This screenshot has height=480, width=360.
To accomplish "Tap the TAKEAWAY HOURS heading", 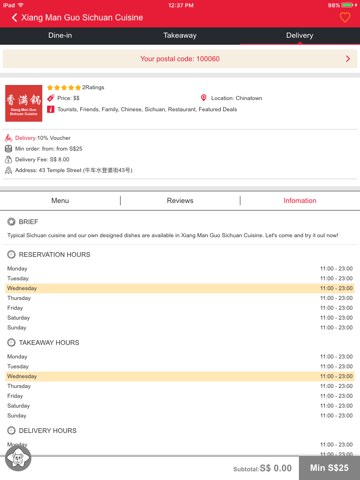I will click(x=49, y=343).
